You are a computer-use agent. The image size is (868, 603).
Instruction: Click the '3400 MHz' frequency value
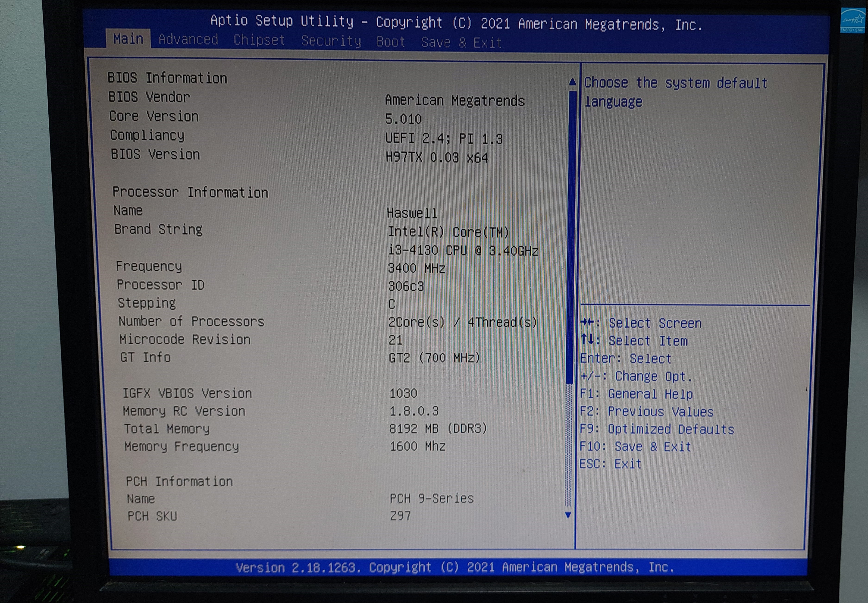pyautogui.click(x=417, y=268)
